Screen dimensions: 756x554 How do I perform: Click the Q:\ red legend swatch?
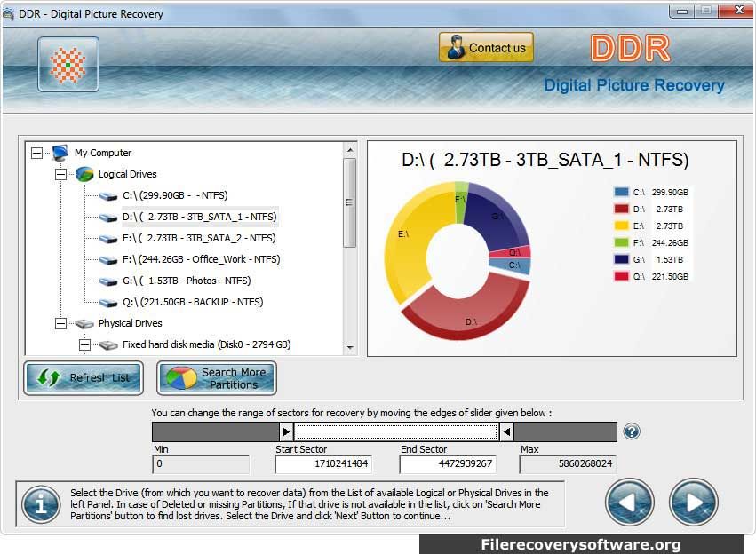(621, 276)
